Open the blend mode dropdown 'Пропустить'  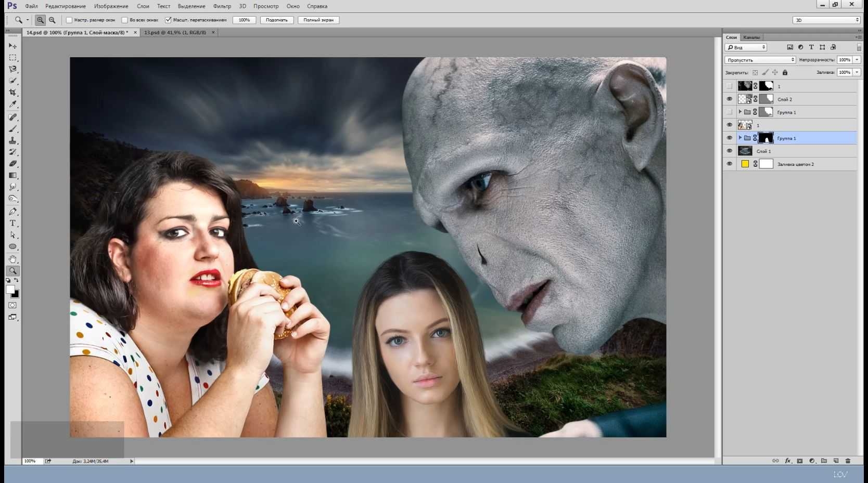click(760, 60)
